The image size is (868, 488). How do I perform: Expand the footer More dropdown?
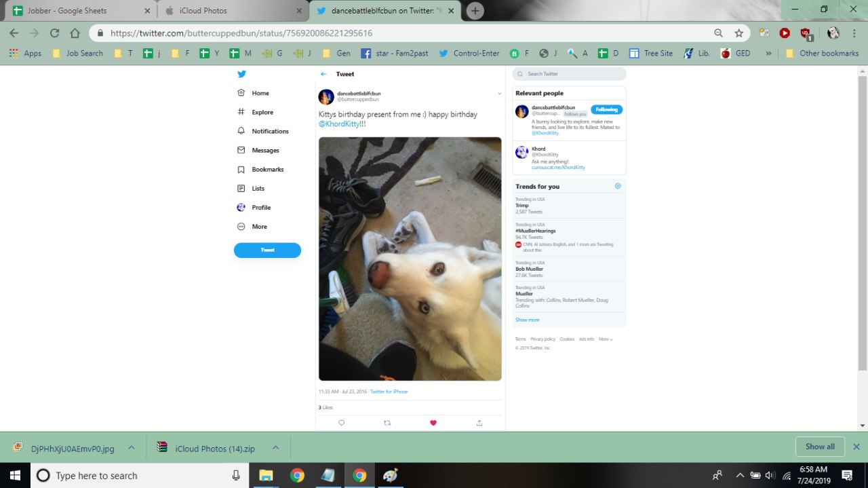pyautogui.click(x=606, y=339)
